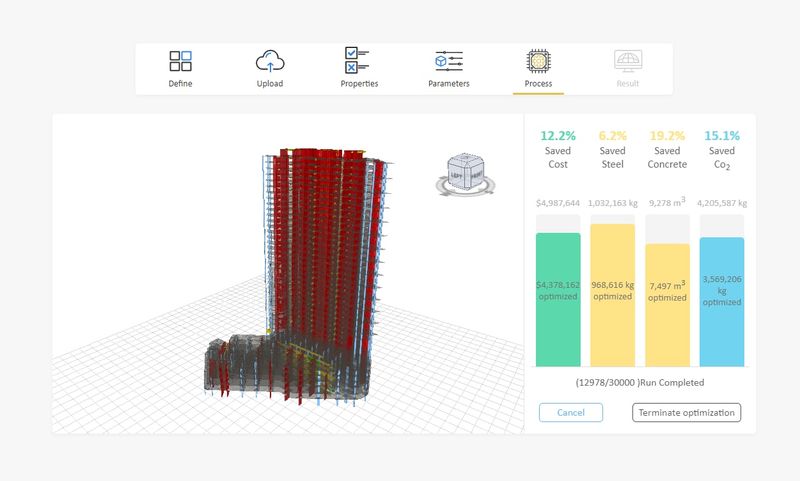
Task: Click the Saved Steel progress bar
Action: pyautogui.click(x=613, y=295)
